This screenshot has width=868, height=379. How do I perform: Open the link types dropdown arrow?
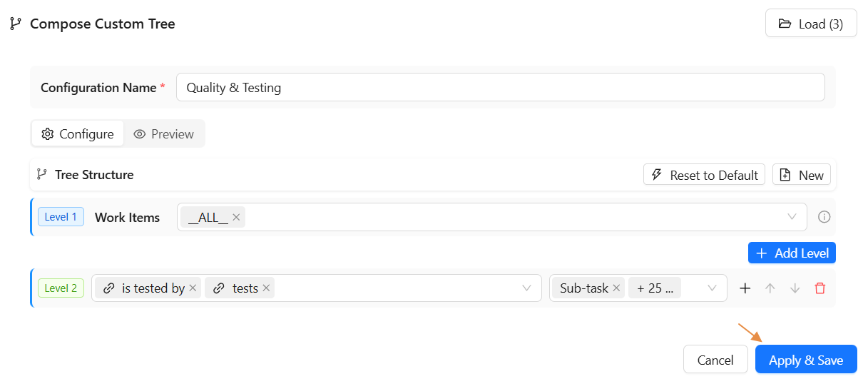pos(526,288)
